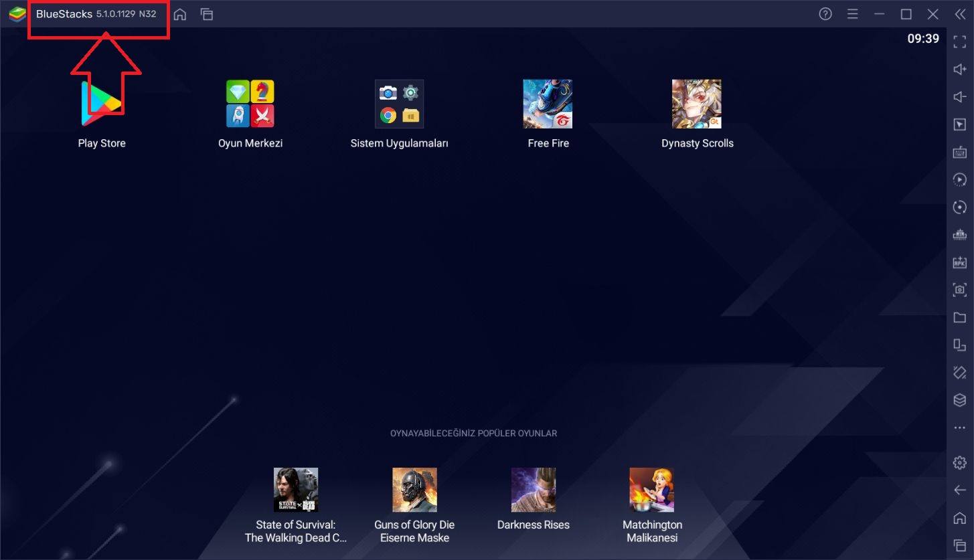Open the media folder icon in sidebar
The height and width of the screenshot is (560, 974).
tap(960, 317)
